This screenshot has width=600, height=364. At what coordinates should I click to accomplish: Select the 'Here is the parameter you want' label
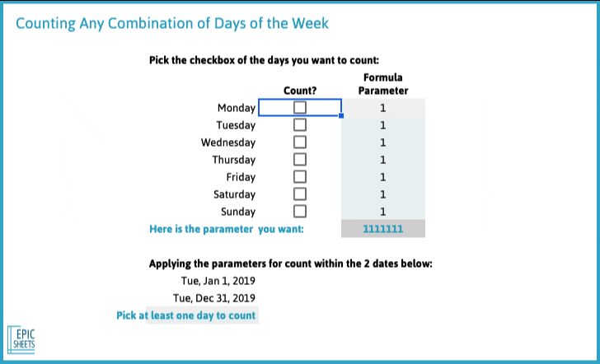tap(226, 229)
